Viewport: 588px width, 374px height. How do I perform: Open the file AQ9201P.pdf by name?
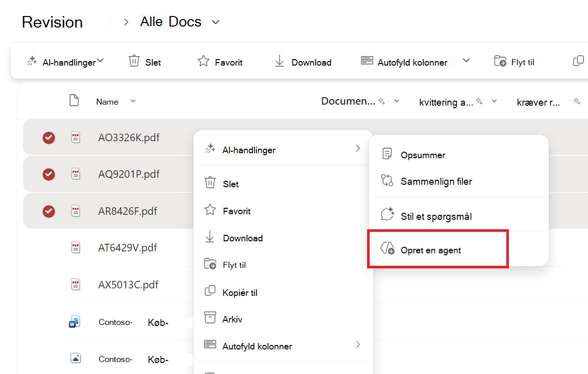coord(129,174)
